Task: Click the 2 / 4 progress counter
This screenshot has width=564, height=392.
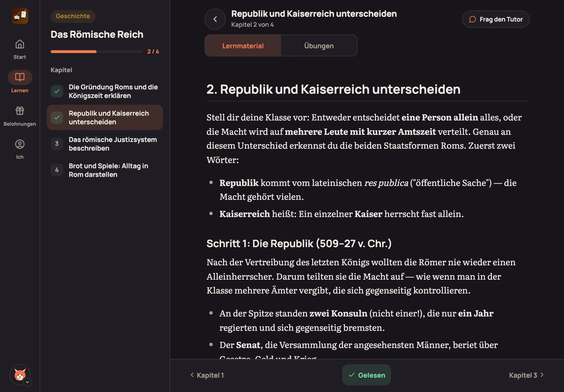Action: (x=153, y=52)
